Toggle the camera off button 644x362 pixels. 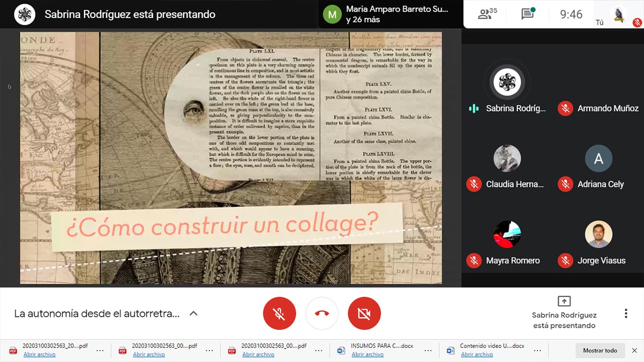tap(364, 314)
